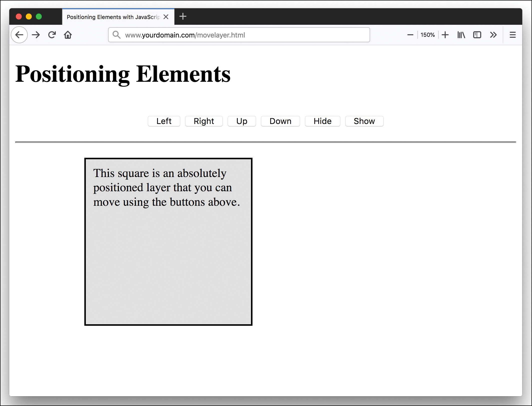Open a new browser tab
Image resolution: width=532 pixels, height=406 pixels.
(x=183, y=16)
